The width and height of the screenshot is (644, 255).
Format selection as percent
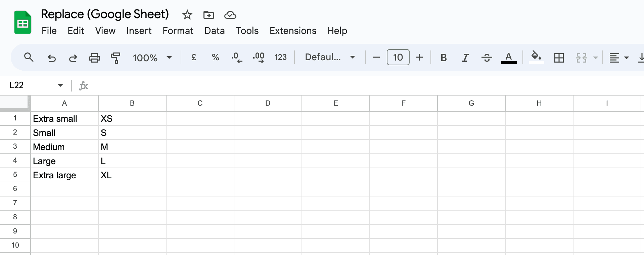[x=215, y=58]
